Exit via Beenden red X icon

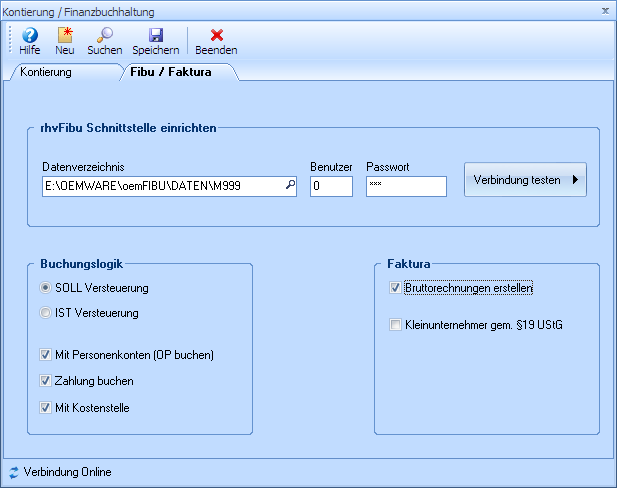(216, 35)
